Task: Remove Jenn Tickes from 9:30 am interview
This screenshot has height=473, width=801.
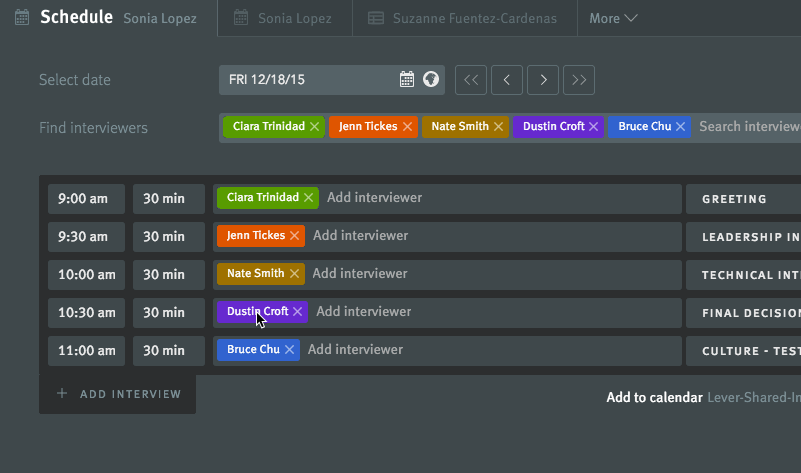Action: click(295, 235)
